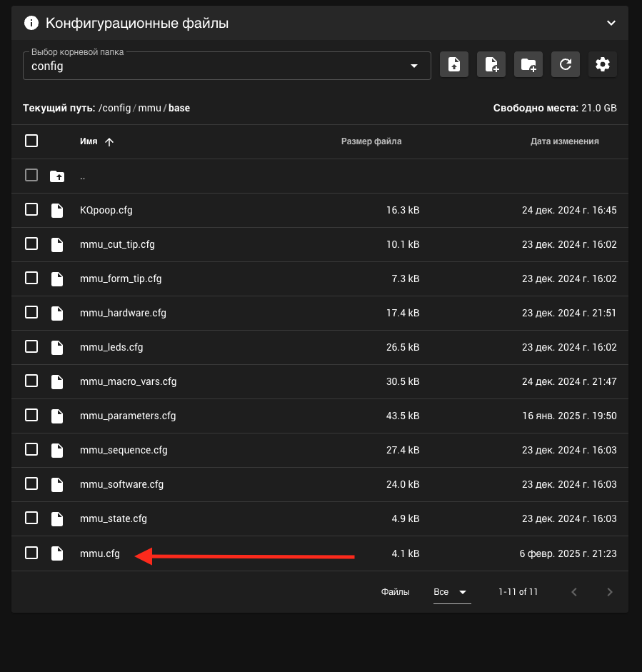
Task: Open file mmu_form_tip.cfg
Action: (121, 279)
